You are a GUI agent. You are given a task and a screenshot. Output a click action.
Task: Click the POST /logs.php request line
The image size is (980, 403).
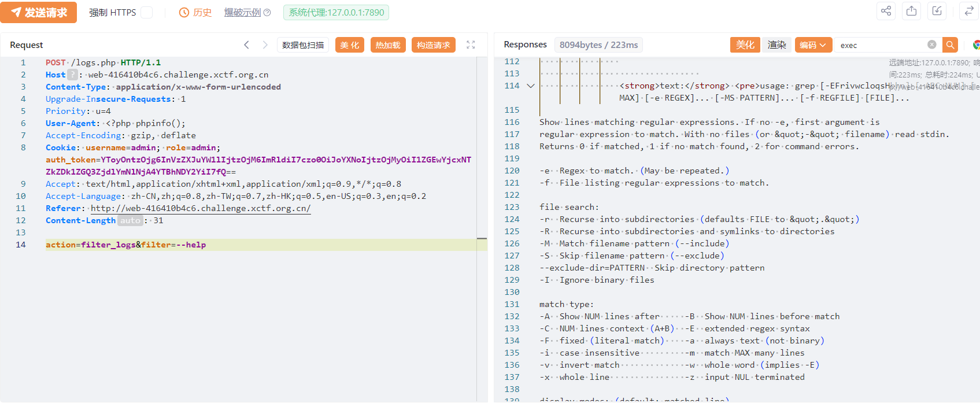coord(103,62)
